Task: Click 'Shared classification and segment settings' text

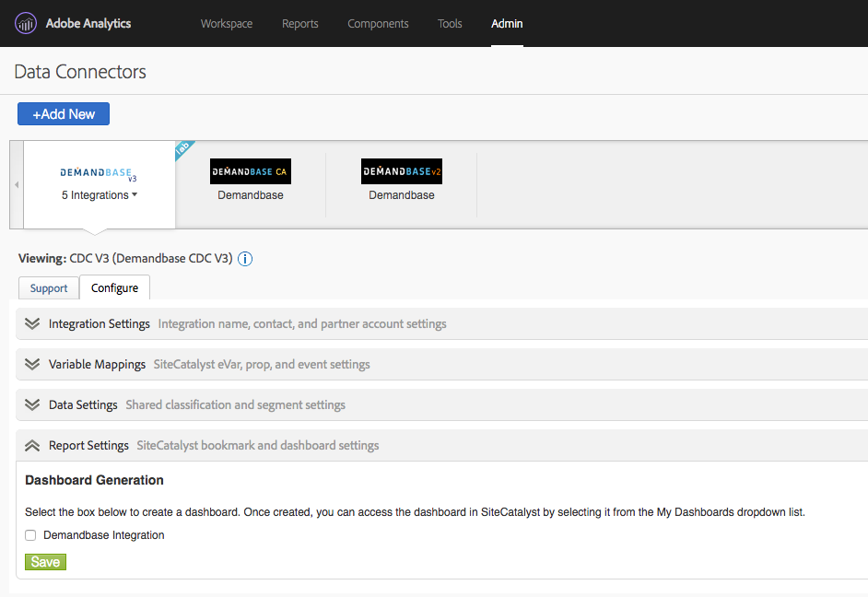Action: point(235,404)
